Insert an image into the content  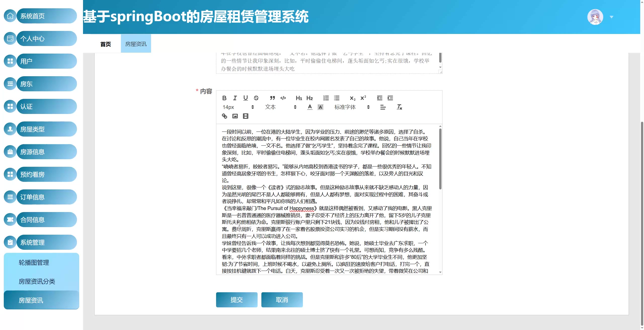pos(235,116)
